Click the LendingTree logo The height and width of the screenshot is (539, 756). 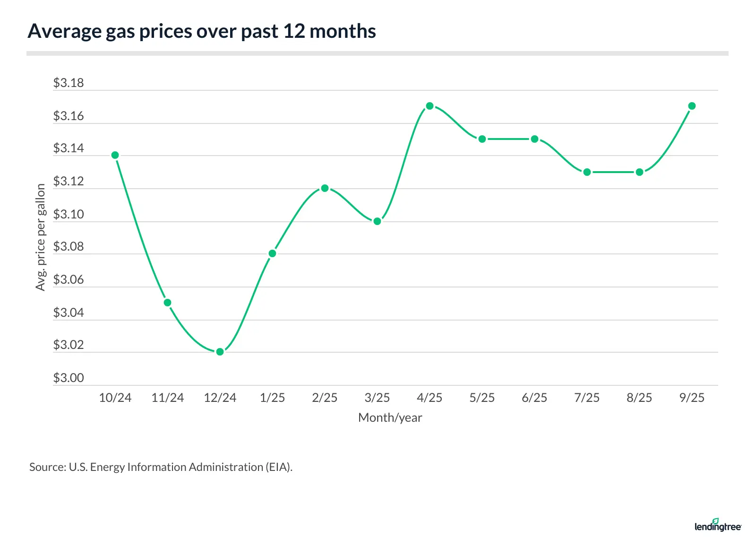[x=718, y=525]
